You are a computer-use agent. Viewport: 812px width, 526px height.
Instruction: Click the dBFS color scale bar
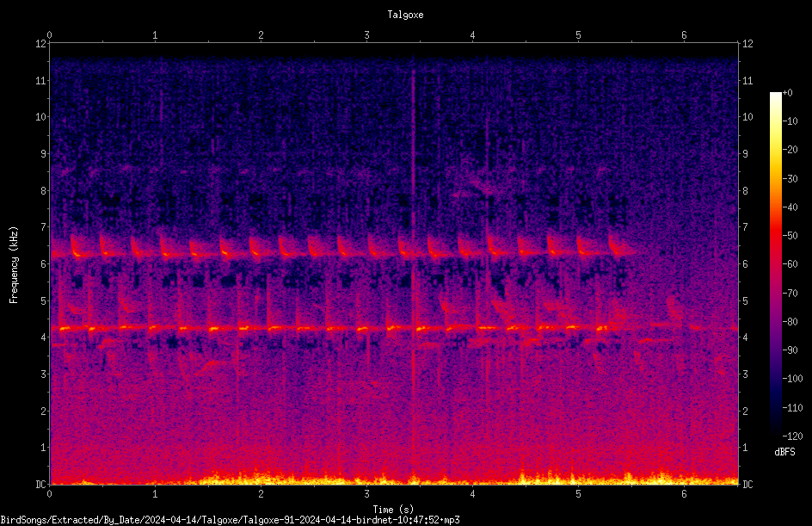[775, 264]
